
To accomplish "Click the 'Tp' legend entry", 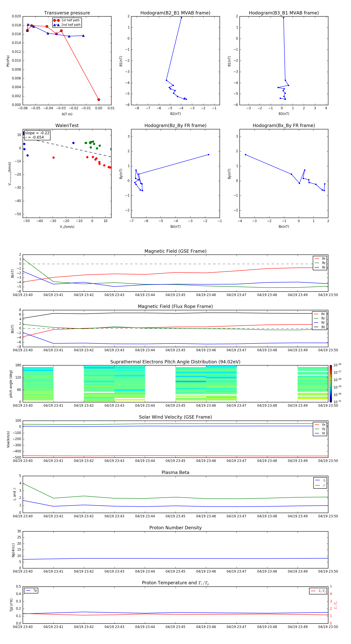I will point(31,591).
